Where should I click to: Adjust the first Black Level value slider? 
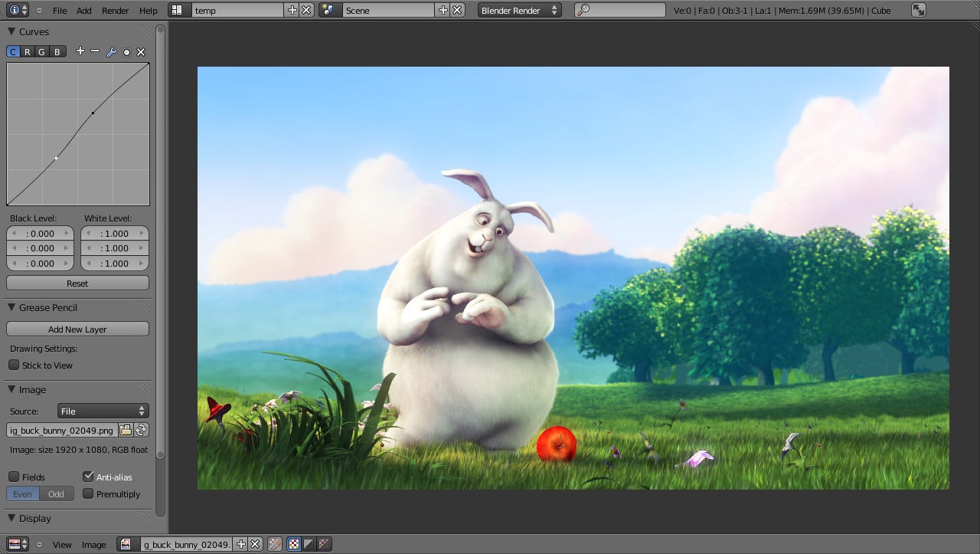[40, 233]
